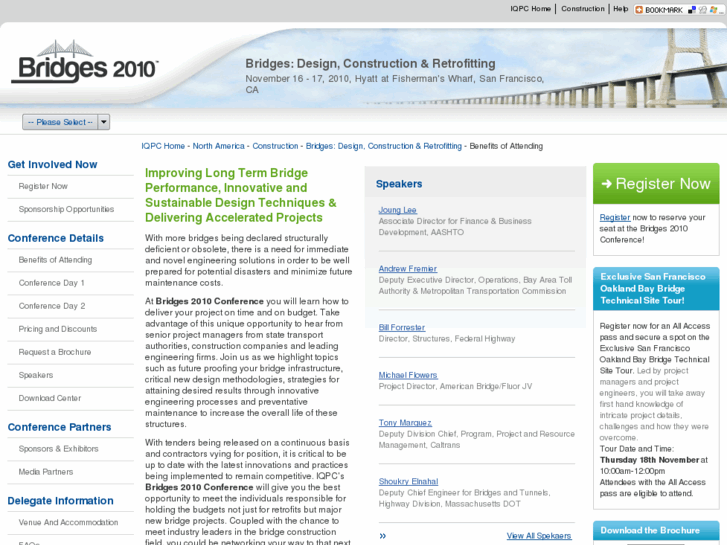Click the Bridges: Design, Construction & Retrofitting breadcrumb
Image resolution: width=727 pixels, height=545 pixels.
[383, 146]
